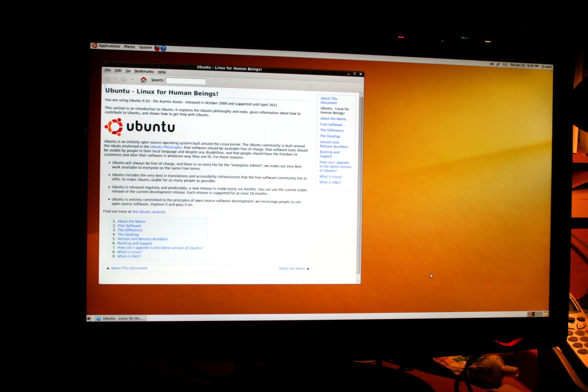
Task: Open the Edit menu in help browser
Action: point(118,71)
